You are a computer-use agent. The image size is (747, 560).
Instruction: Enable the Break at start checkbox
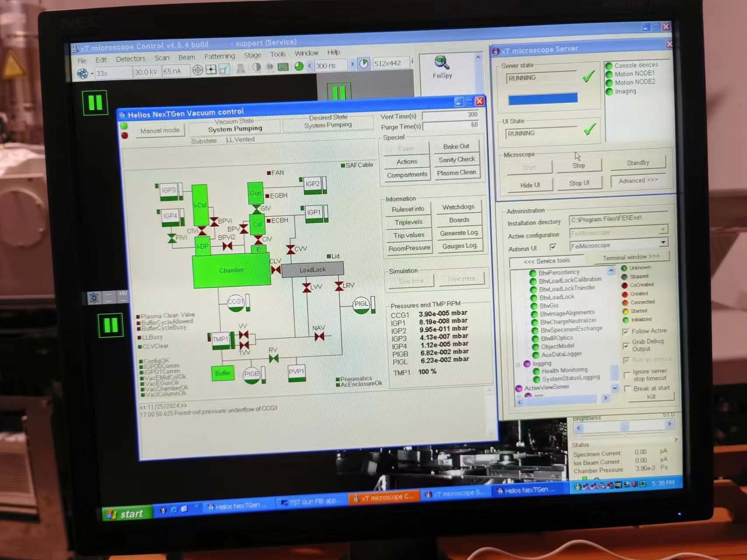point(628,389)
